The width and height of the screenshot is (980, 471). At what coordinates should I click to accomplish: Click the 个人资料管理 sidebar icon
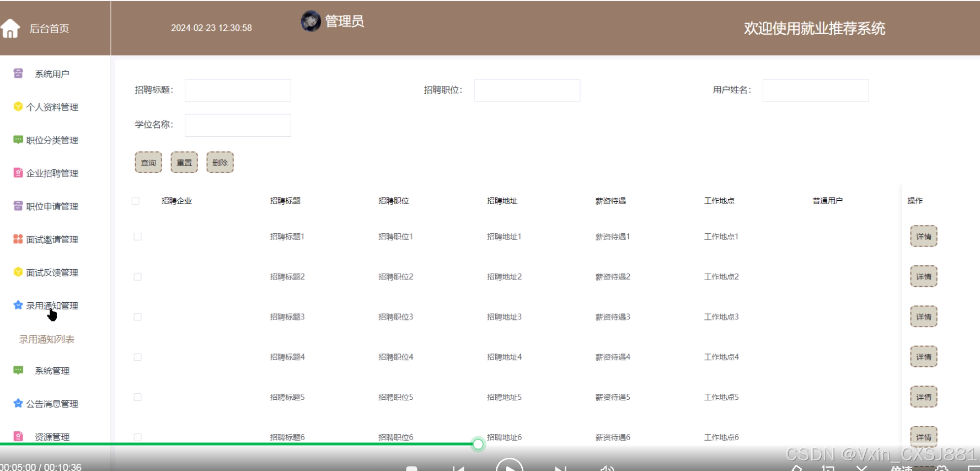(x=18, y=106)
